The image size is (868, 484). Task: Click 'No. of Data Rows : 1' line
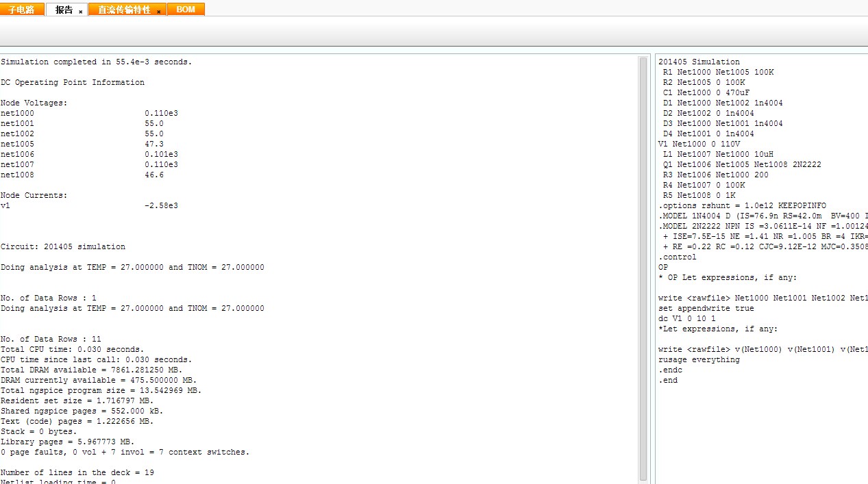[49, 298]
